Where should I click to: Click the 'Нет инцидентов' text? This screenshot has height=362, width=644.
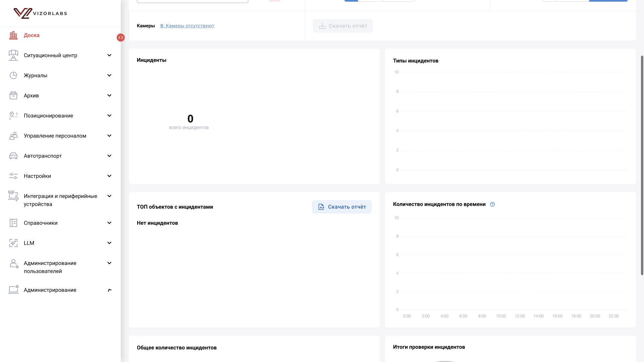[x=157, y=223]
